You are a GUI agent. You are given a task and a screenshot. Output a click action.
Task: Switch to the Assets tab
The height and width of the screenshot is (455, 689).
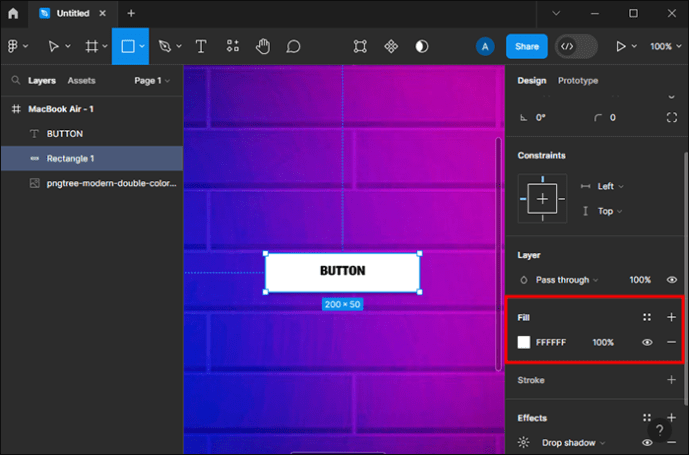click(81, 81)
